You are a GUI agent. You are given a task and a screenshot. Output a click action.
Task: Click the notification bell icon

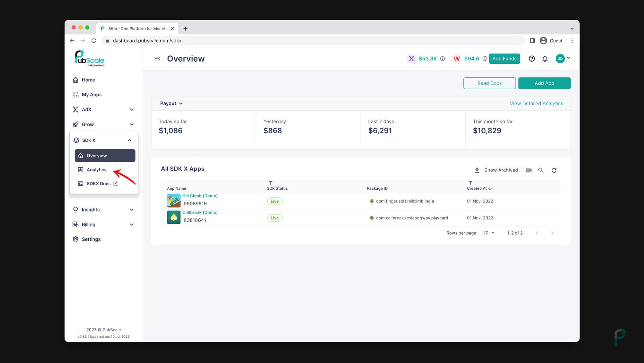545,58
